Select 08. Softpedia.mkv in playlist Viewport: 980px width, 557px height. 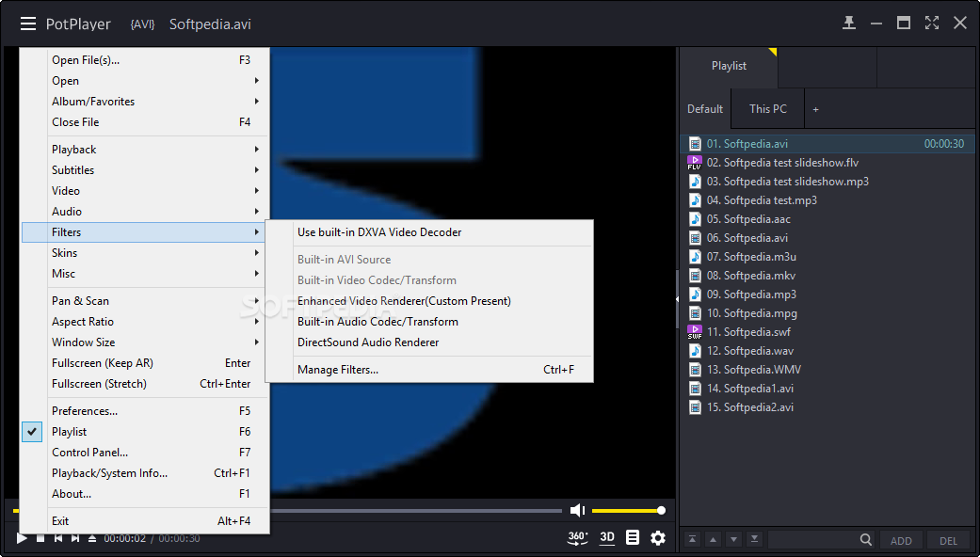tap(827, 276)
